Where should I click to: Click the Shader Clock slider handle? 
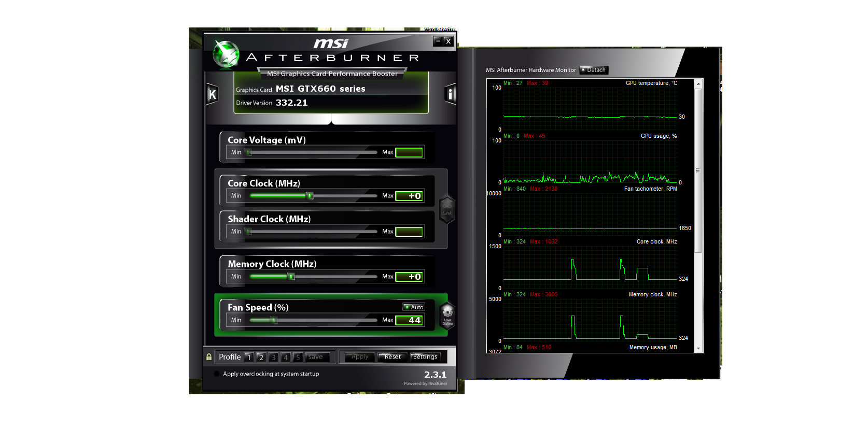tap(249, 232)
